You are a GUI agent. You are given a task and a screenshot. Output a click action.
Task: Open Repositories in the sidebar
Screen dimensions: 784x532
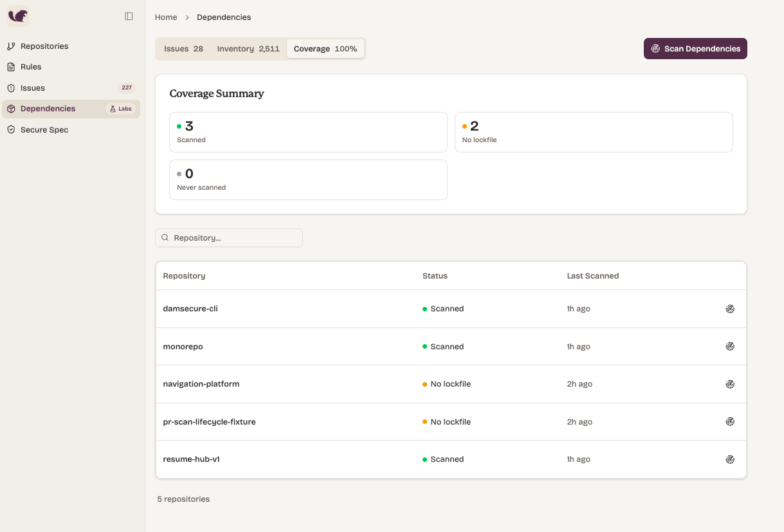(x=71, y=46)
